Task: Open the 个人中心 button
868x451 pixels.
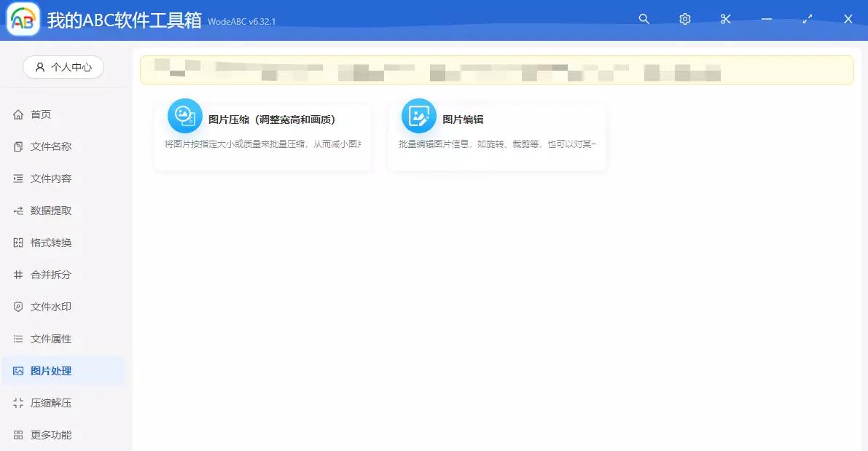Action: (63, 67)
